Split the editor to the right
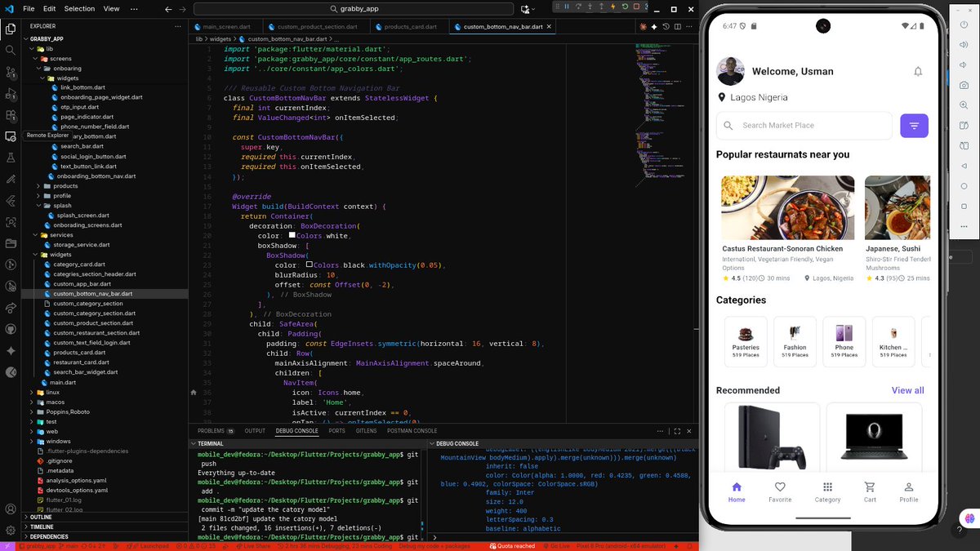The width and height of the screenshot is (980, 551). pyautogui.click(x=678, y=26)
